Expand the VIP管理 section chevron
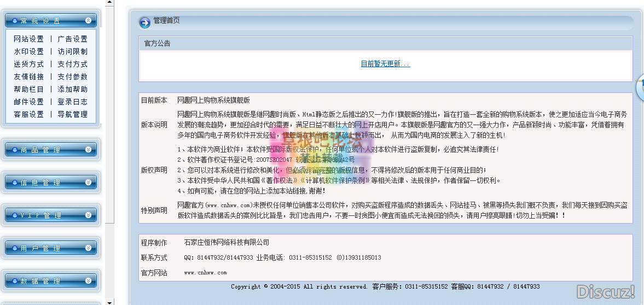 pyautogui.click(x=88, y=215)
